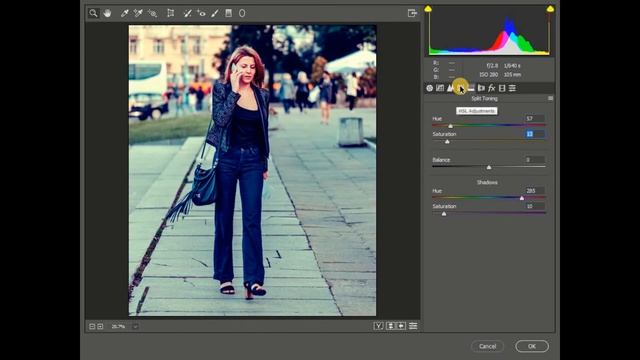Image resolution: width=640 pixels, height=360 pixels.
Task: Open the zoom level dropdown
Action: 136,327
